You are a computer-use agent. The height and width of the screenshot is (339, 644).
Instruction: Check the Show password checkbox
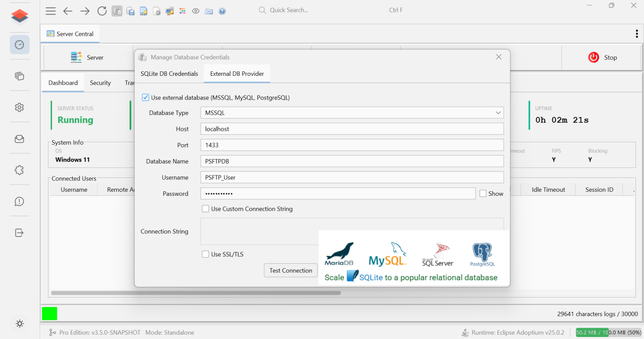(x=483, y=194)
